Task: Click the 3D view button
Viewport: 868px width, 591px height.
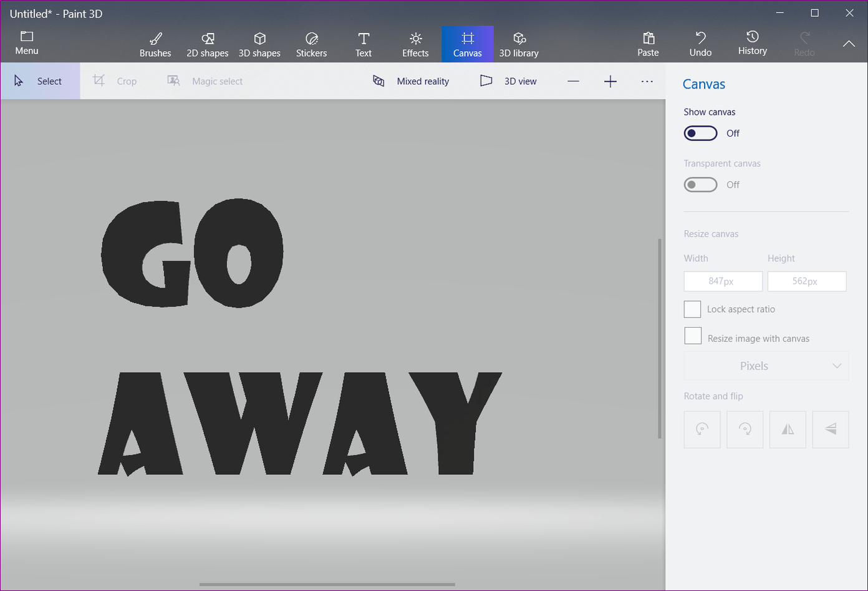Action: pyautogui.click(x=508, y=81)
